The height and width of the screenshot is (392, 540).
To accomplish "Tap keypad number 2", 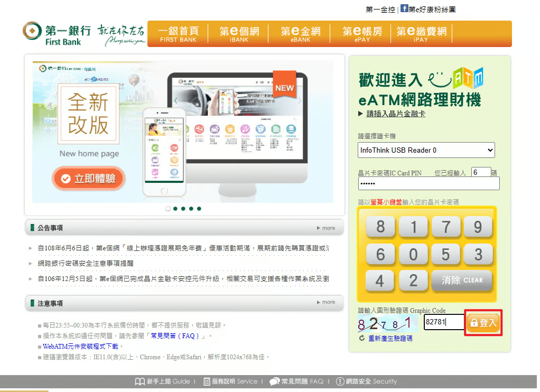I will pos(413,281).
